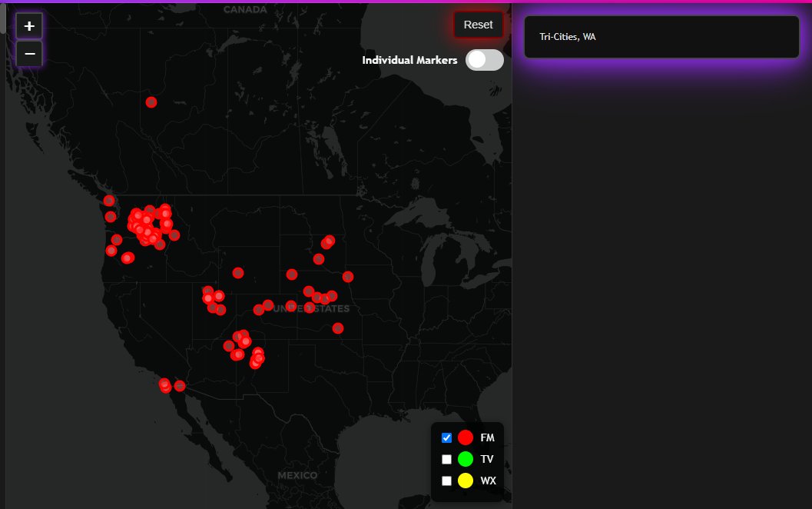This screenshot has width=812, height=509.
Task: Click the Individual Markers label
Action: tap(409, 60)
